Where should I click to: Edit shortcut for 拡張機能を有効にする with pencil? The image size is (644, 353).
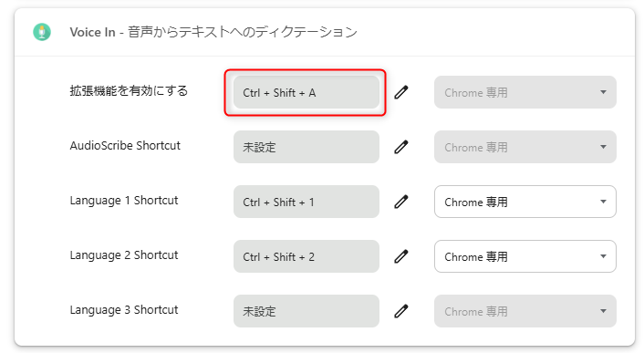pyautogui.click(x=401, y=92)
